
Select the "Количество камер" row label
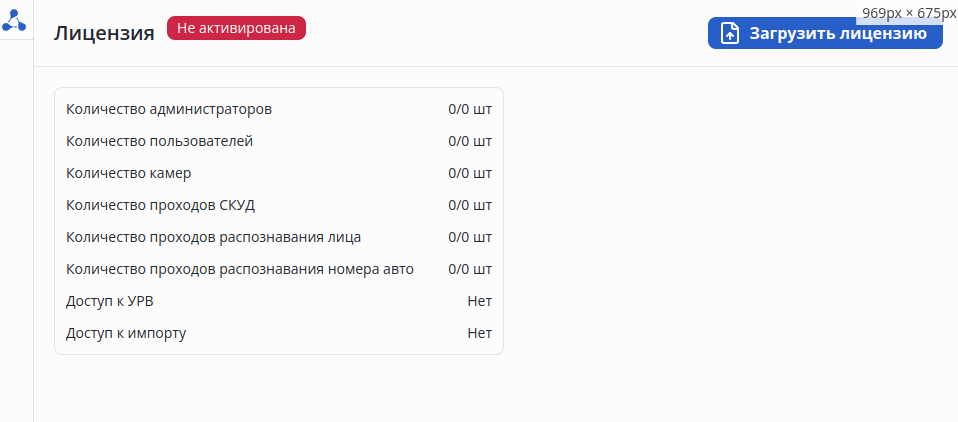point(129,173)
